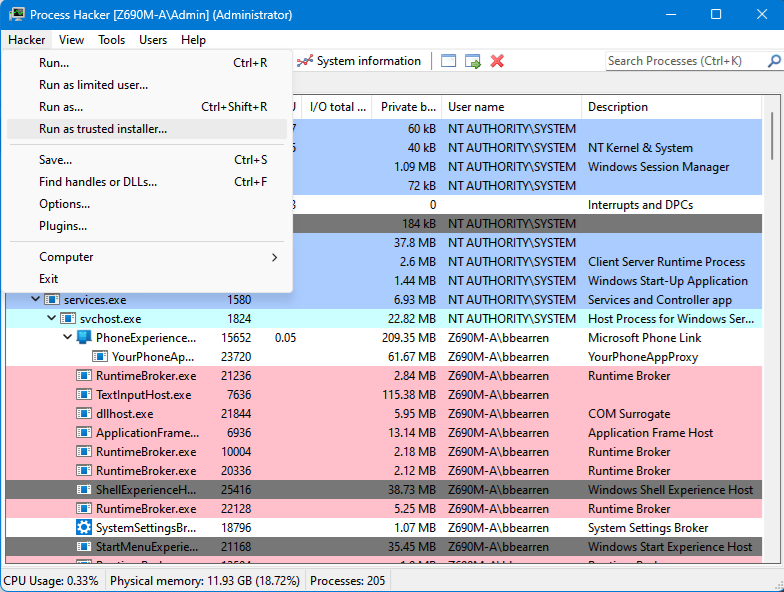
Task: Sort by Private bytes column header
Action: (407, 106)
